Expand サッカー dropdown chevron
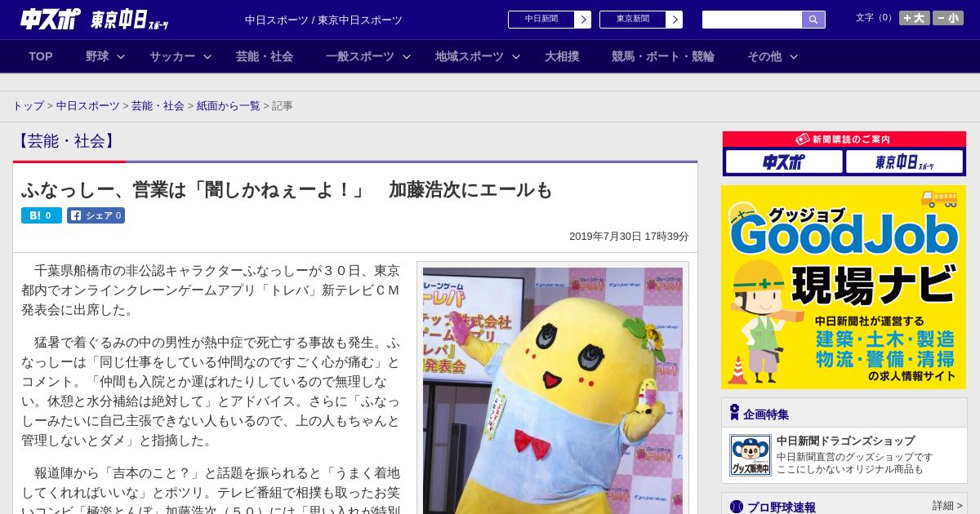The height and width of the screenshot is (514, 980). point(207,56)
